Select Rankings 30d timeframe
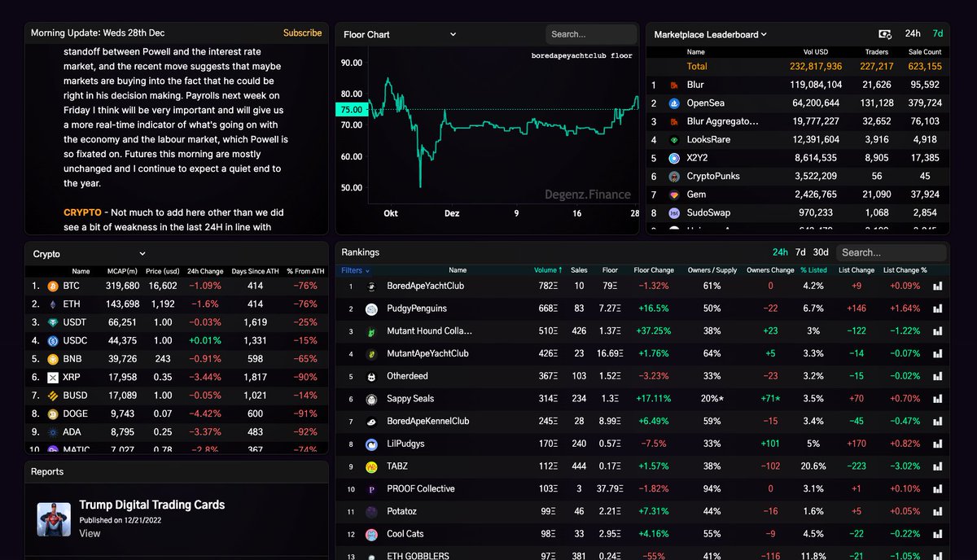Image resolution: width=977 pixels, height=560 pixels. [821, 252]
